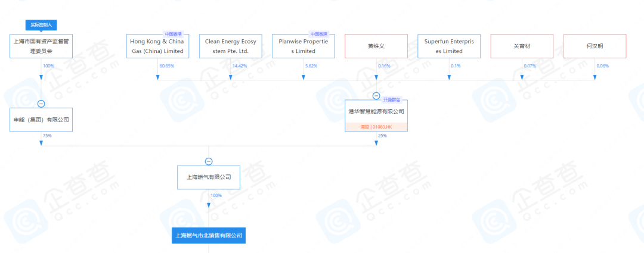This screenshot has width=644, height=253.
Task: Click the 5.62% shareholding label
Action: 310,65
